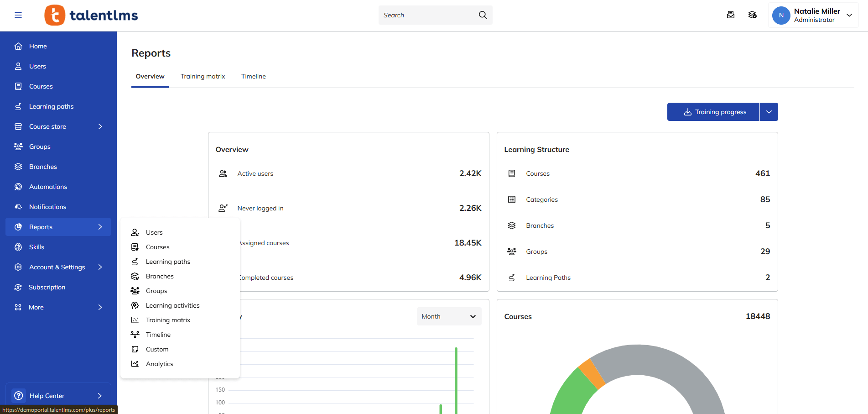
Task: Click the Automations sidebar icon
Action: [18, 187]
